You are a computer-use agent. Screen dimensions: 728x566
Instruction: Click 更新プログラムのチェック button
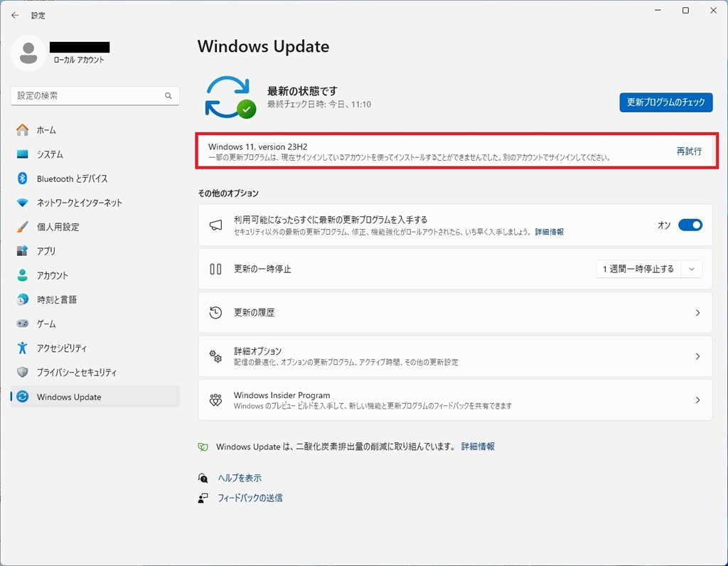click(665, 102)
